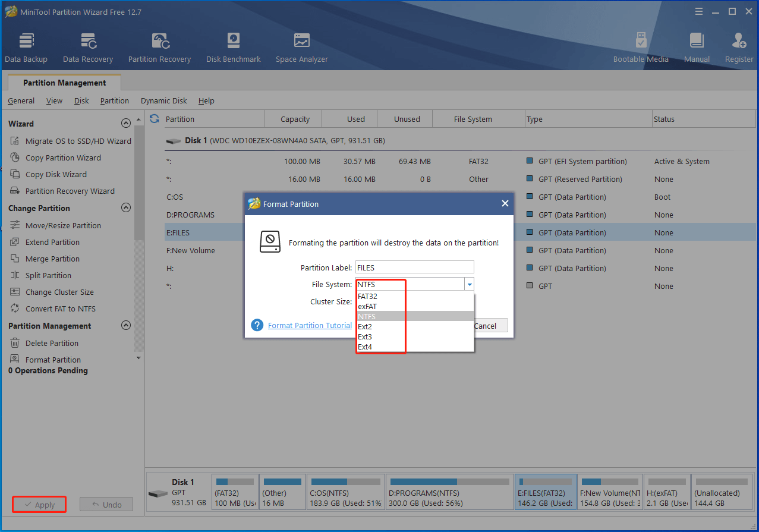Collapse the Wizard section

125,124
